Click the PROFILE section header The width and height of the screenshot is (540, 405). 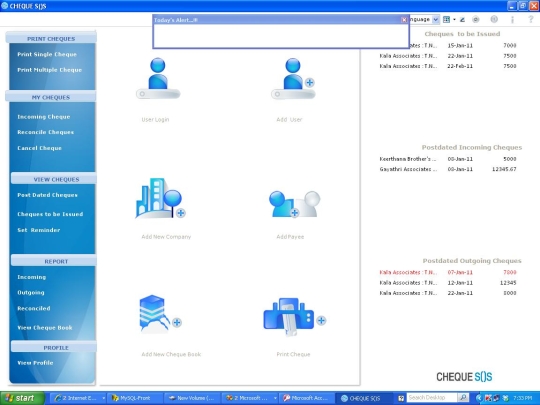tap(54, 347)
